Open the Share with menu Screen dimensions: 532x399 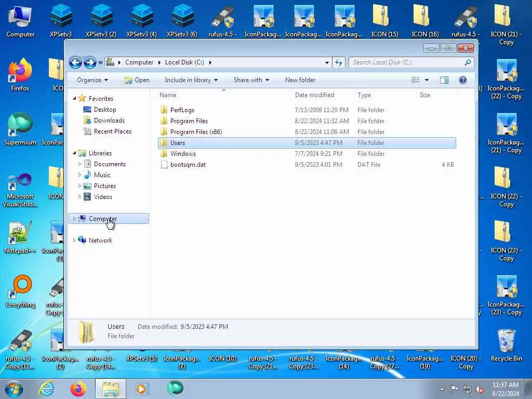point(251,80)
